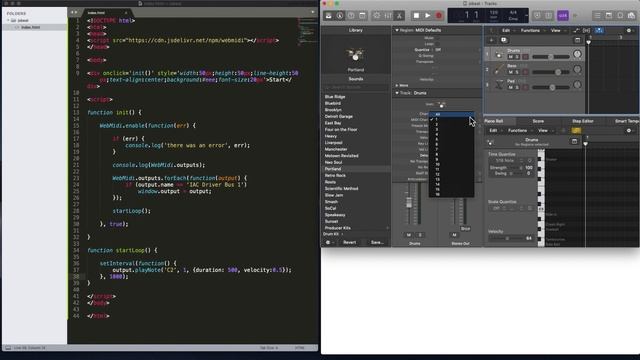Image resolution: width=640 pixels, height=360 pixels.
Task: Open the Producer Kits folder
Action: pos(356,228)
